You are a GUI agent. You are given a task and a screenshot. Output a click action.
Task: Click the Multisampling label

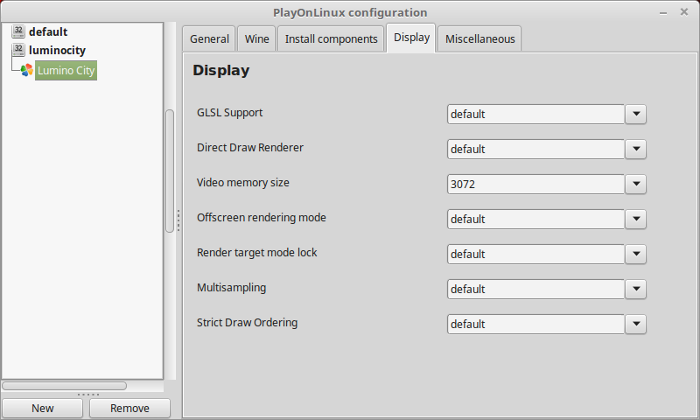[x=231, y=287]
